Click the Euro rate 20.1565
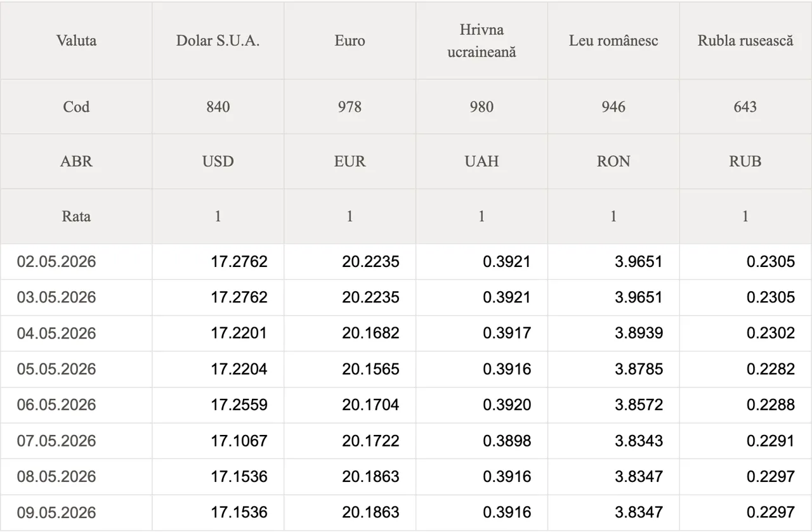This screenshot has height=532, width=812. 370,369
